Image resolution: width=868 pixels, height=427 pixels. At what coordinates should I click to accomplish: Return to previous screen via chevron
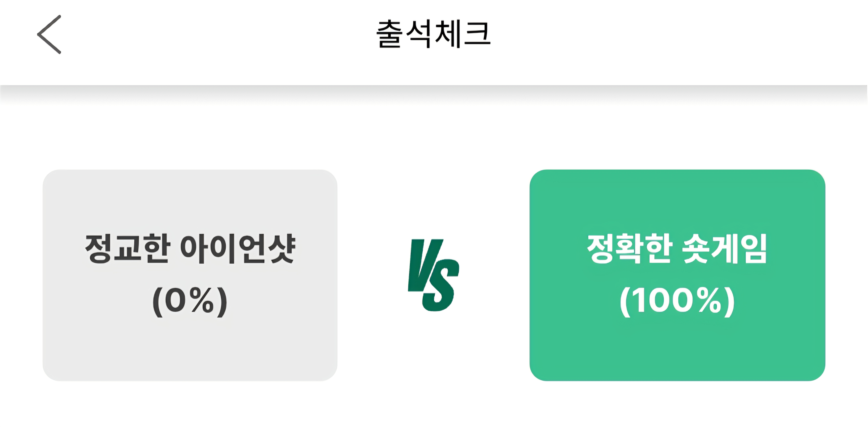49,34
